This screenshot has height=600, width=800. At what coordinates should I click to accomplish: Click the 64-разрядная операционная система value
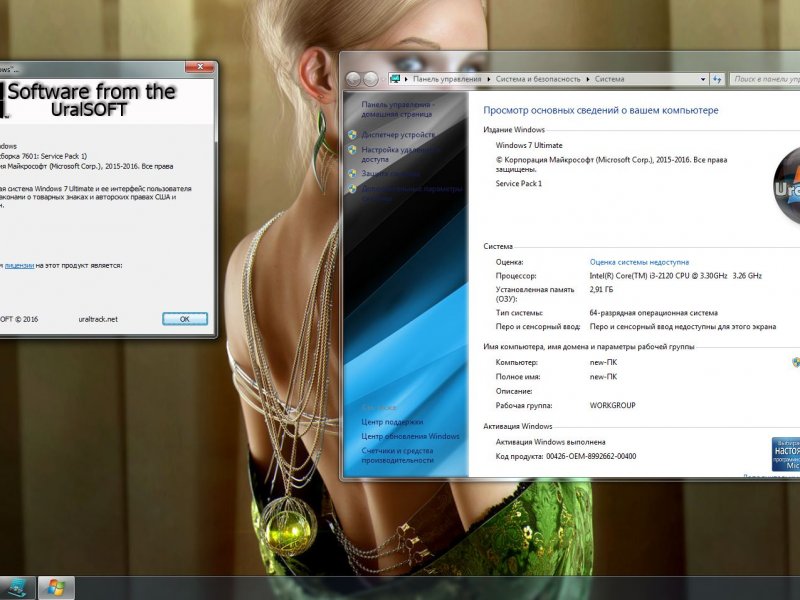pyautogui.click(x=654, y=313)
